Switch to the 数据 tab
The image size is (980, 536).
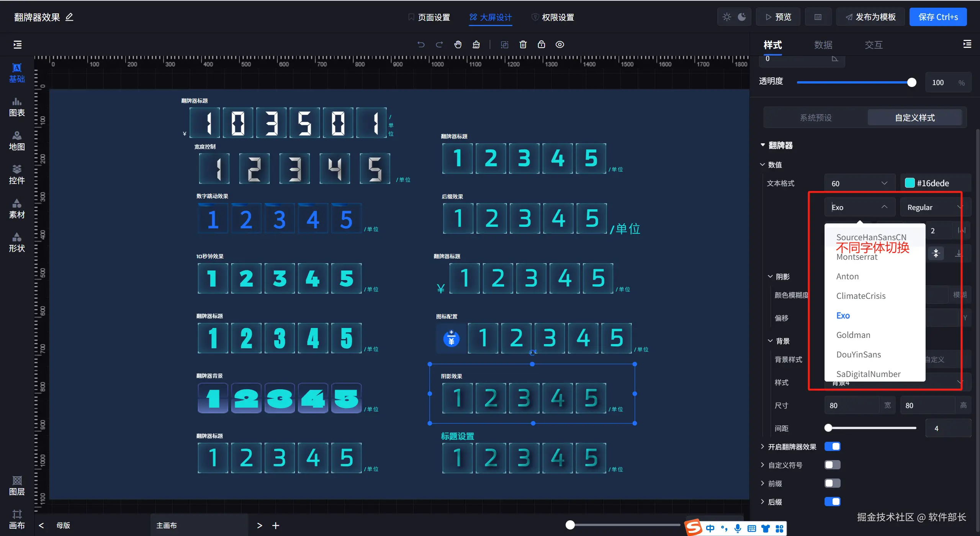click(x=823, y=45)
